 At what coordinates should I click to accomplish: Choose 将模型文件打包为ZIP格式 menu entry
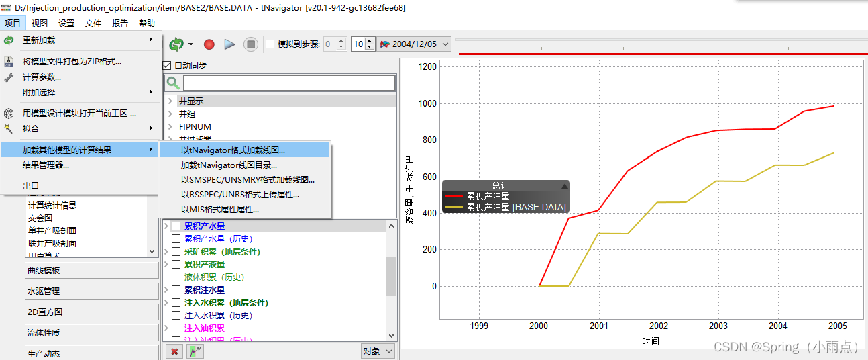80,62
